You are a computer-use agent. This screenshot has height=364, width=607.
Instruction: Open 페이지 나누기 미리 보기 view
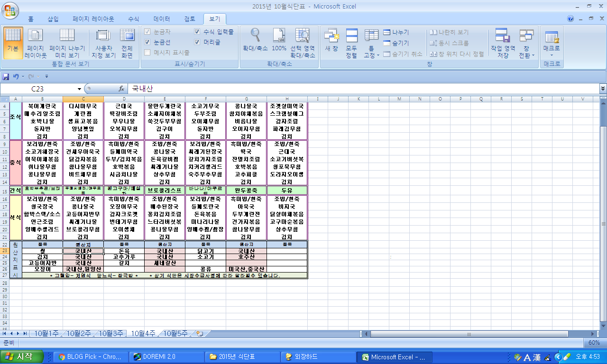click(x=67, y=42)
